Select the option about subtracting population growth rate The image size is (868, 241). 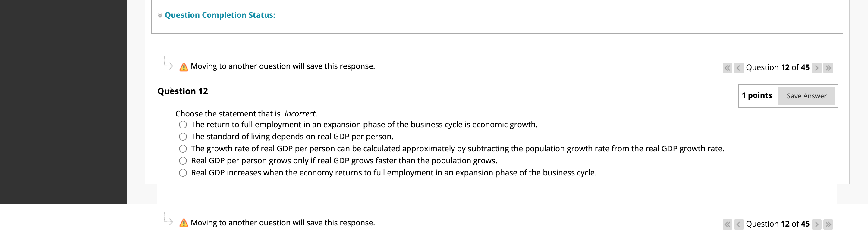point(183,148)
